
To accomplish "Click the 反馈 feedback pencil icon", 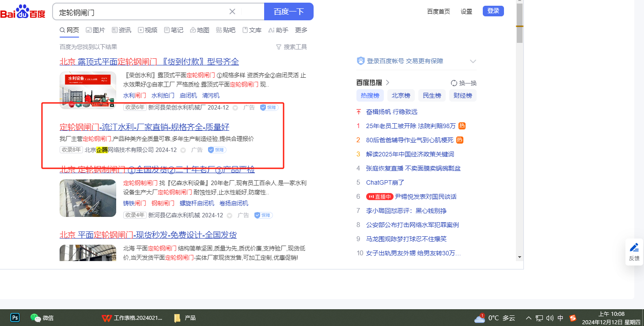I will [634, 247].
